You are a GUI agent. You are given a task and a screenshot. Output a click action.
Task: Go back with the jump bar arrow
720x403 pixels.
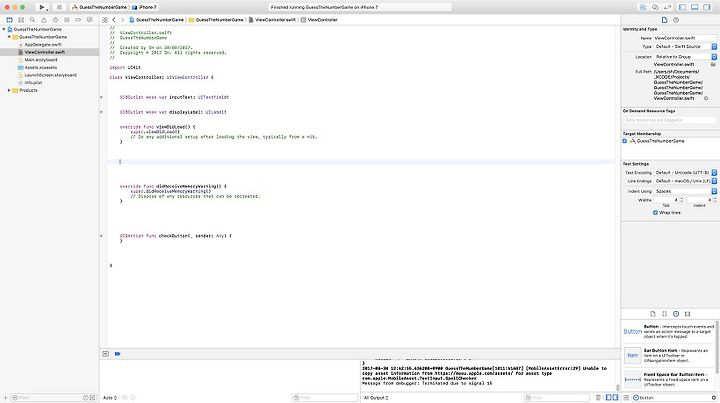114,20
